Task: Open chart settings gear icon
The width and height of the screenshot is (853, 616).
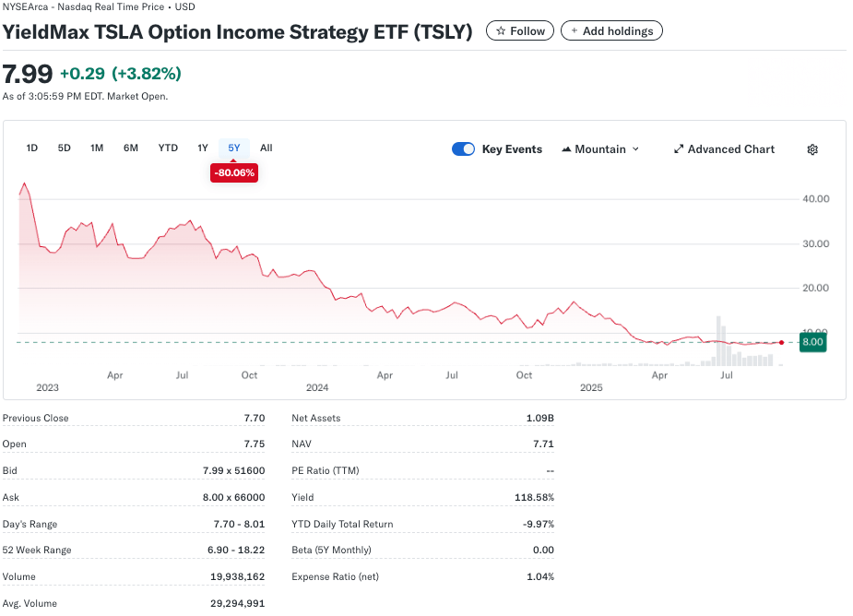Action: pos(812,149)
